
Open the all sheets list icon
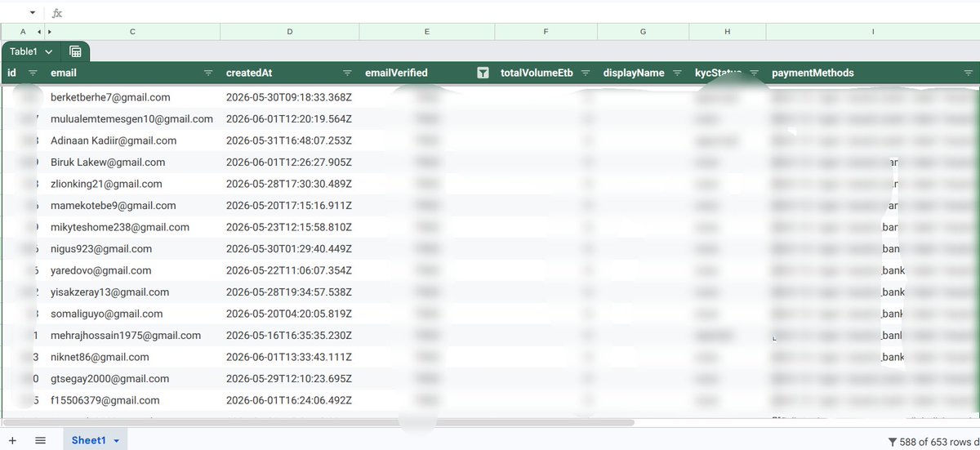pos(40,440)
